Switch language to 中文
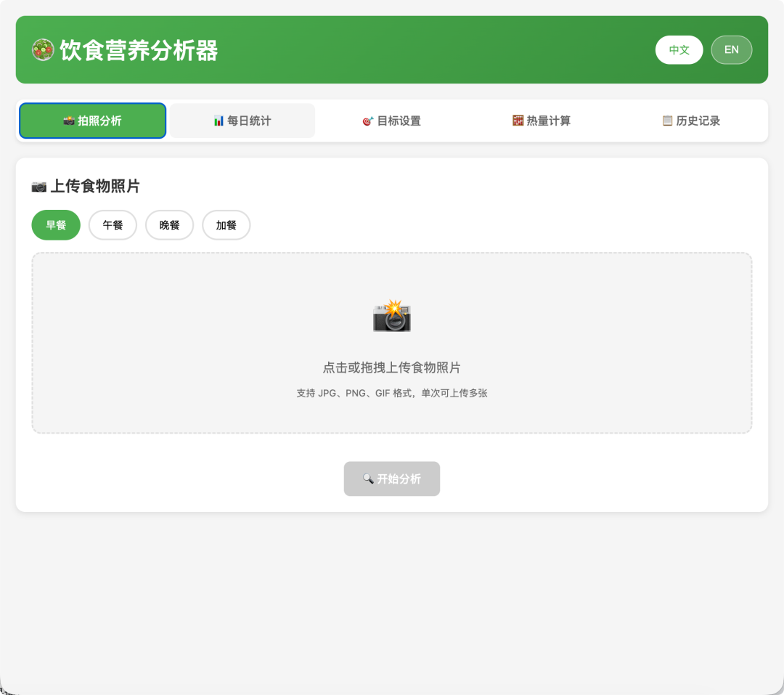The width and height of the screenshot is (784, 695). [x=679, y=50]
